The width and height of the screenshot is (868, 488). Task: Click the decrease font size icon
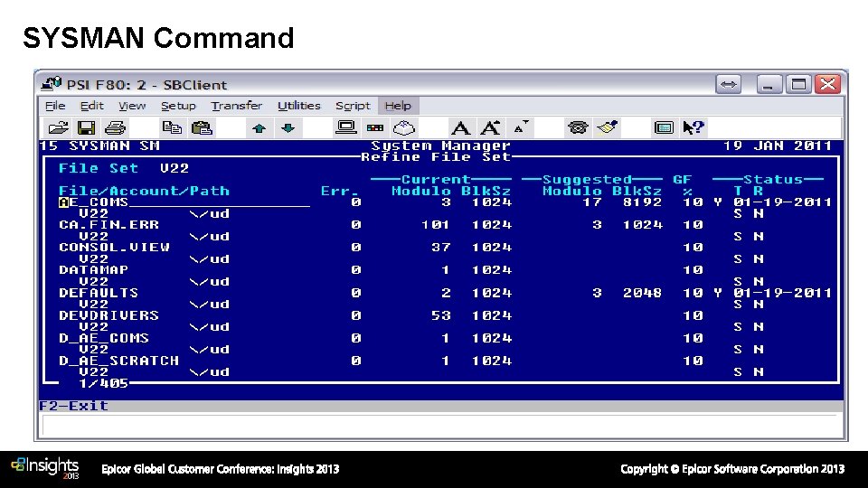click(521, 127)
